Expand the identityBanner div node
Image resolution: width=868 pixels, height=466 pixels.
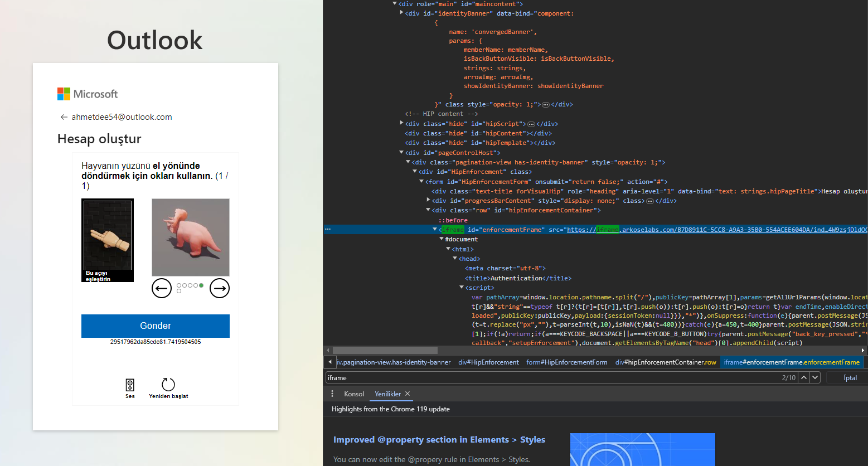click(x=401, y=13)
